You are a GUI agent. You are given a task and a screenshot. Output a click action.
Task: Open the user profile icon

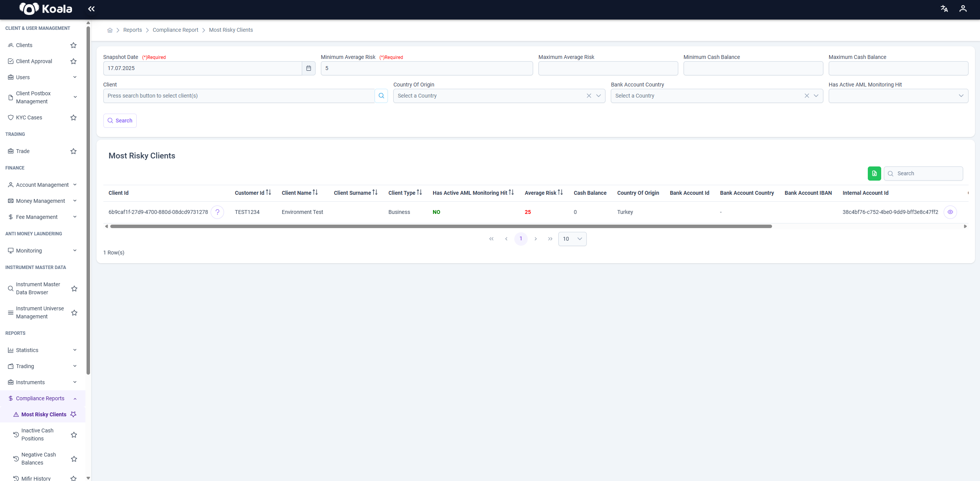click(x=963, y=9)
